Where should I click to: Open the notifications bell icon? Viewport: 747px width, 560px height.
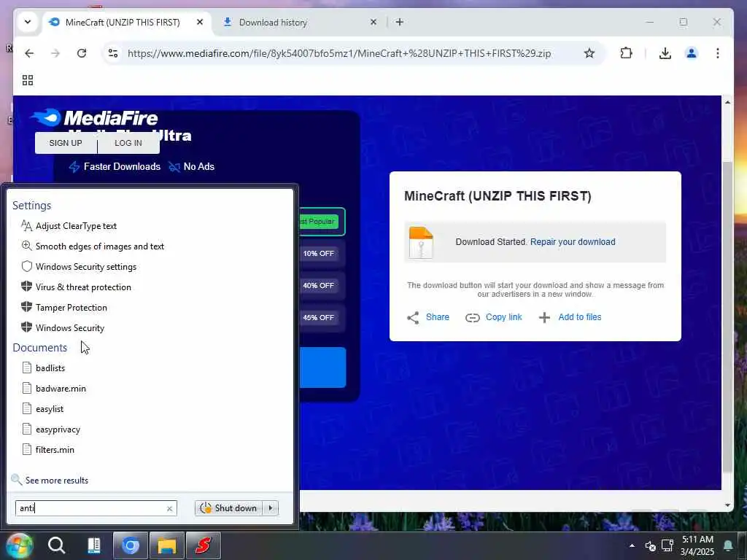click(x=728, y=545)
